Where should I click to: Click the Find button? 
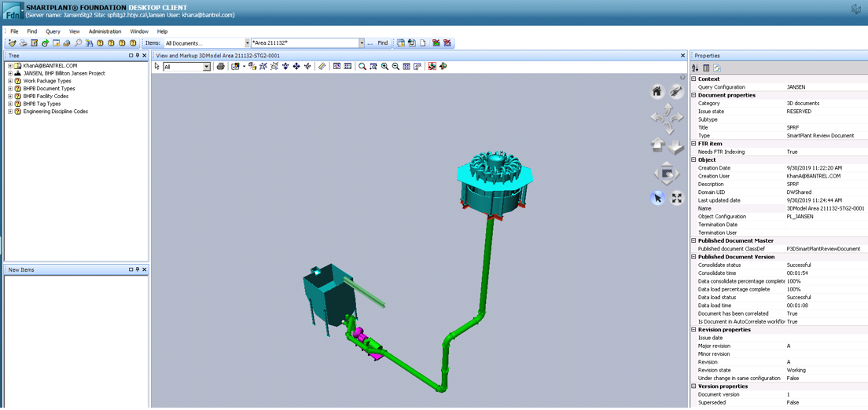click(382, 43)
